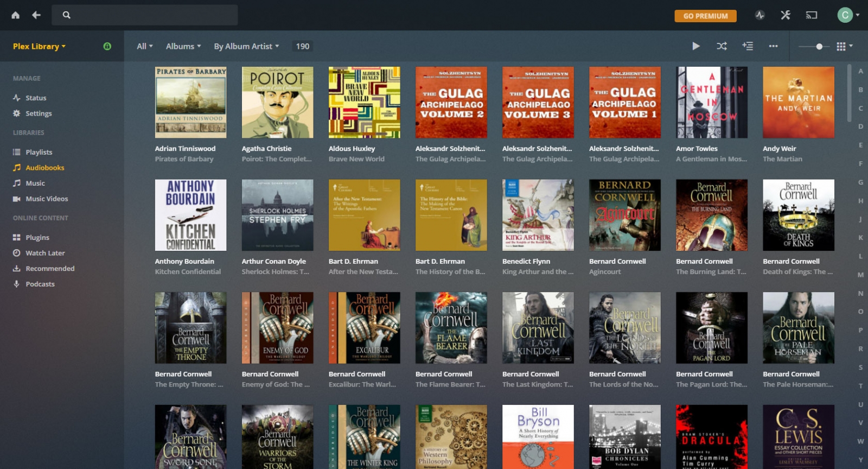Go to the Plex home icon
This screenshot has width=868, height=469.
coord(15,15)
